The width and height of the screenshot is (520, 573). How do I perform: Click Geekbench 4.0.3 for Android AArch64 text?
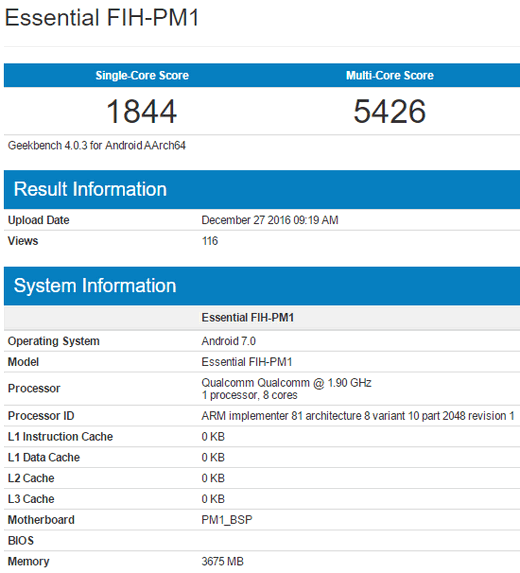pos(97,145)
